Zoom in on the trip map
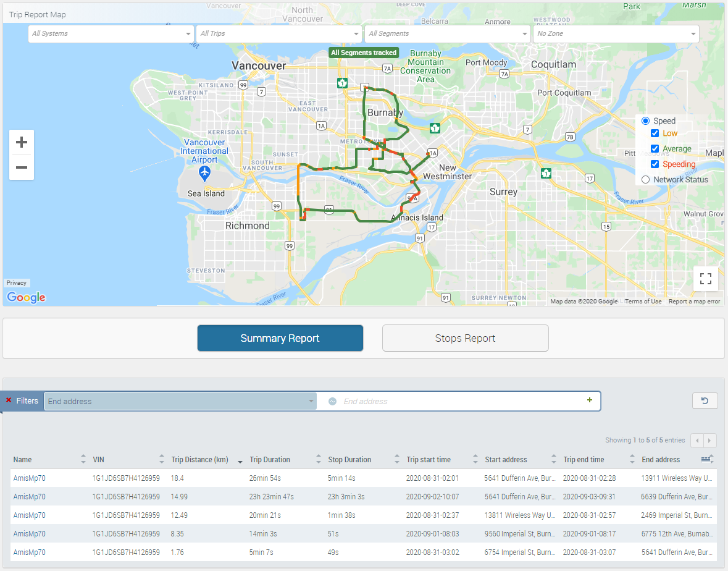This screenshot has height=571, width=728. tap(22, 143)
